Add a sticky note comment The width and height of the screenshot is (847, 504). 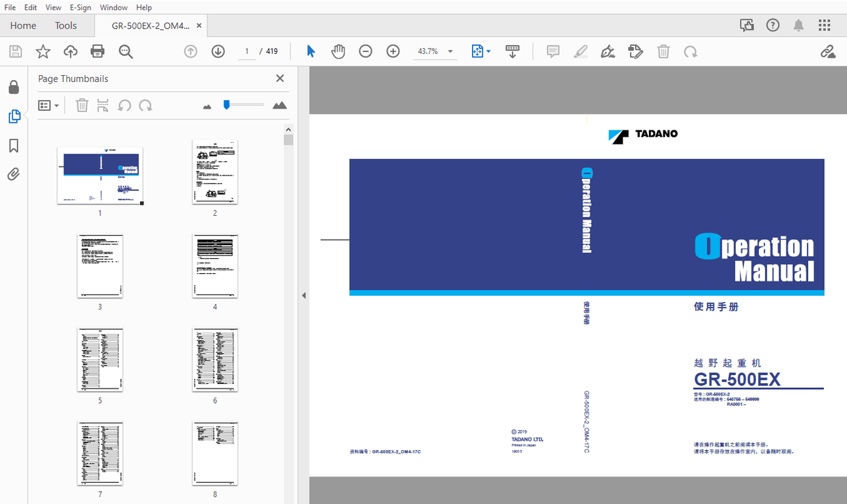tap(553, 51)
